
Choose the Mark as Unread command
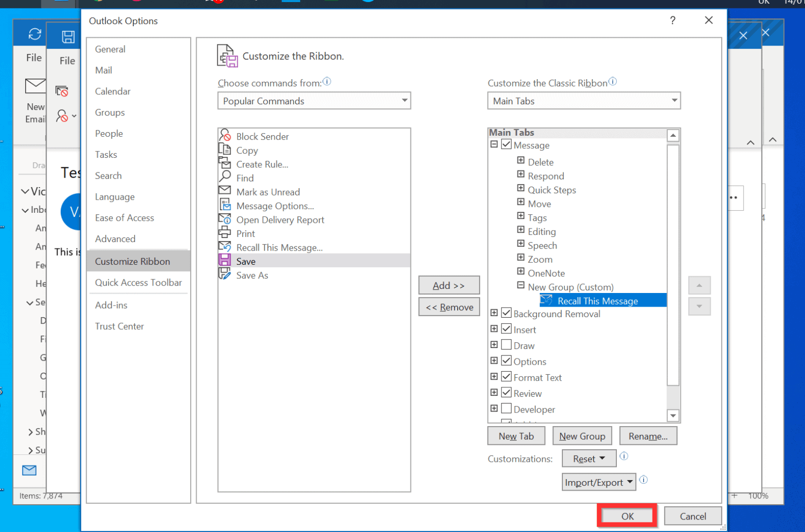point(268,192)
